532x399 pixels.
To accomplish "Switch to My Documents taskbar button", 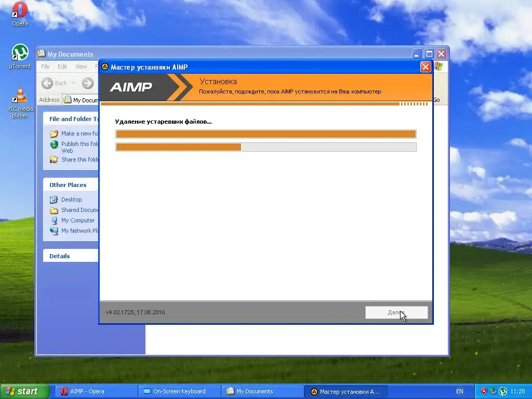I will click(x=262, y=391).
